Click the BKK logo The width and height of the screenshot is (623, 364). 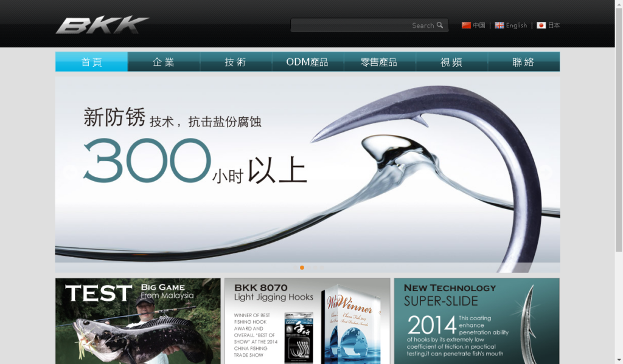click(102, 25)
